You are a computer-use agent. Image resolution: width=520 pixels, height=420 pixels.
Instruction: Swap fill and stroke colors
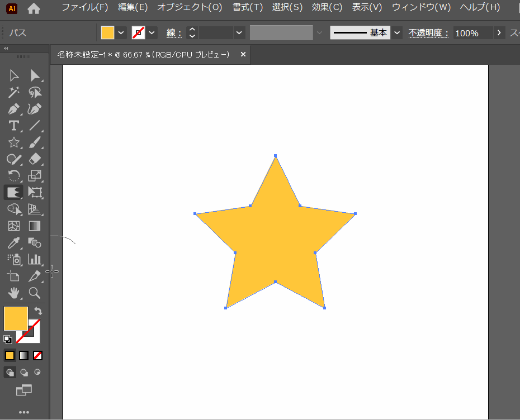(38, 311)
